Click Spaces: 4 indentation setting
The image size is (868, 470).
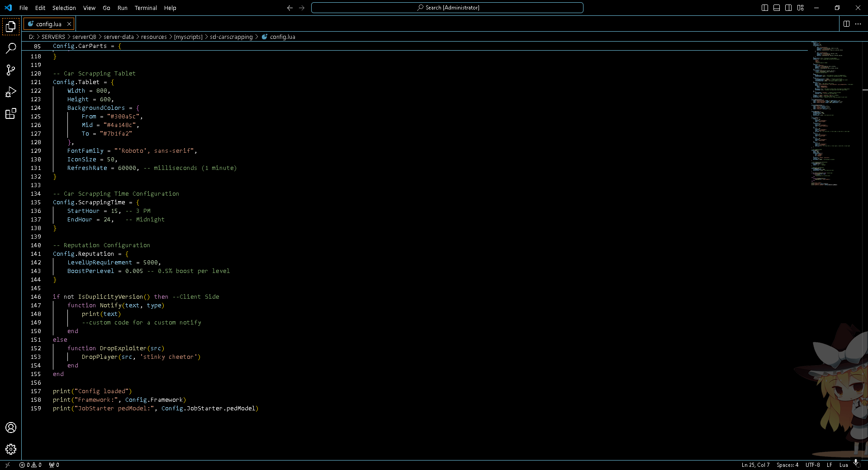[787, 465]
